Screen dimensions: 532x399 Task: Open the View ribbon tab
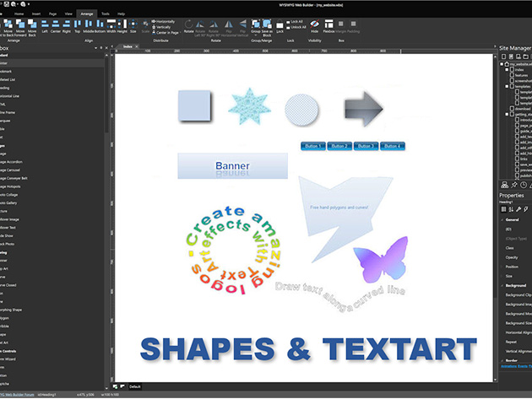[x=68, y=13]
